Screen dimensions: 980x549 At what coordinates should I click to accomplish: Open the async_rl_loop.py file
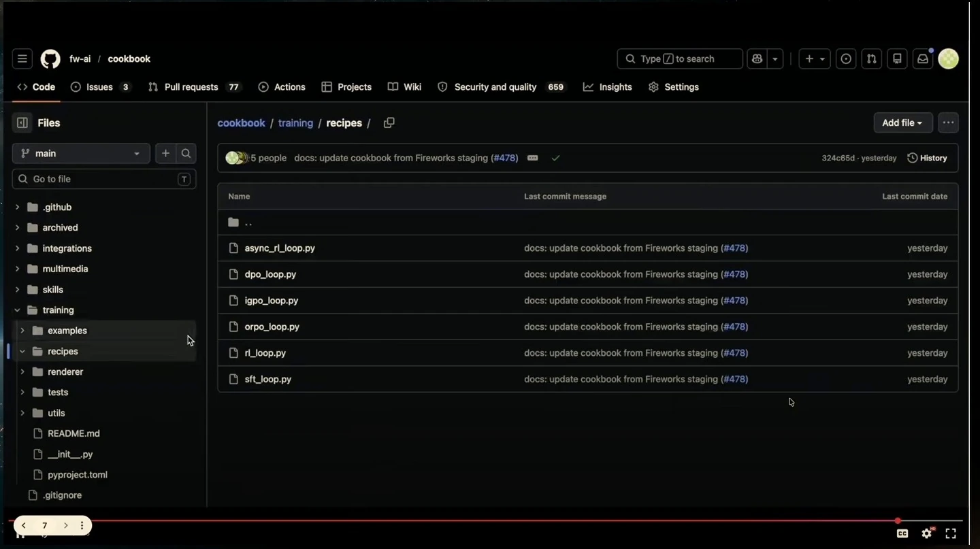click(x=280, y=248)
